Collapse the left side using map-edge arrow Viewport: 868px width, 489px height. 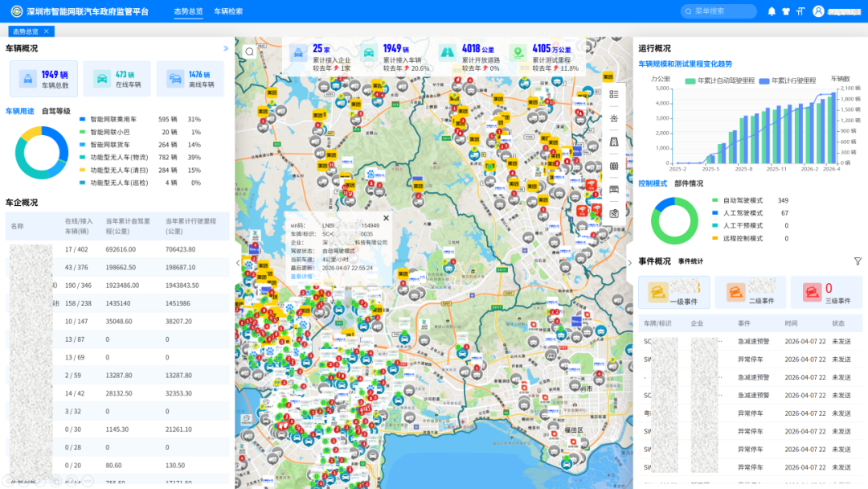[238, 263]
